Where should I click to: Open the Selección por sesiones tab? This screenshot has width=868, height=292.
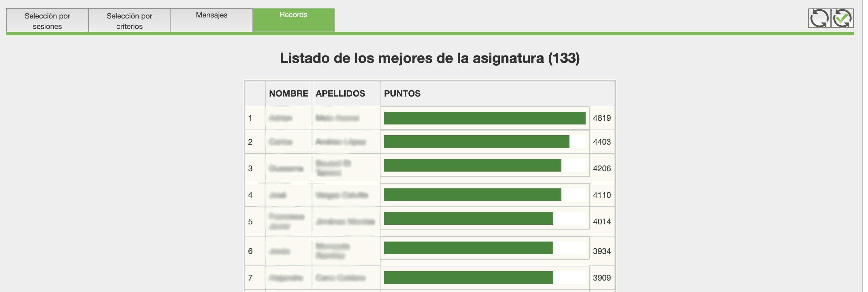[x=47, y=21]
